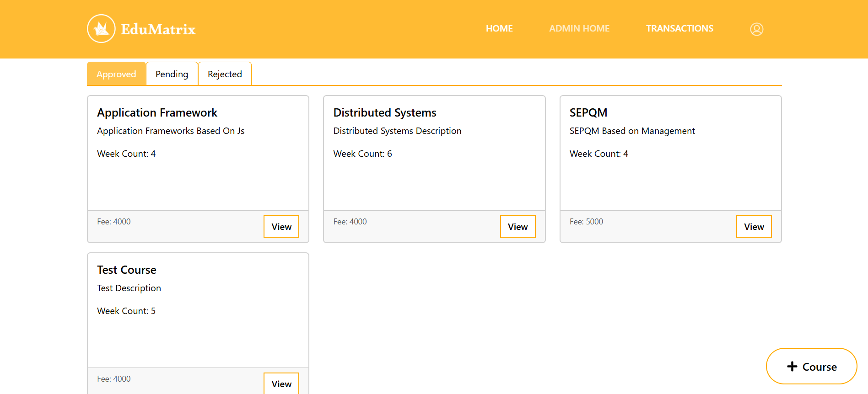The height and width of the screenshot is (394, 868).
Task: Click 'Fee: 4000' in Distributed Systems card
Action: click(x=350, y=222)
